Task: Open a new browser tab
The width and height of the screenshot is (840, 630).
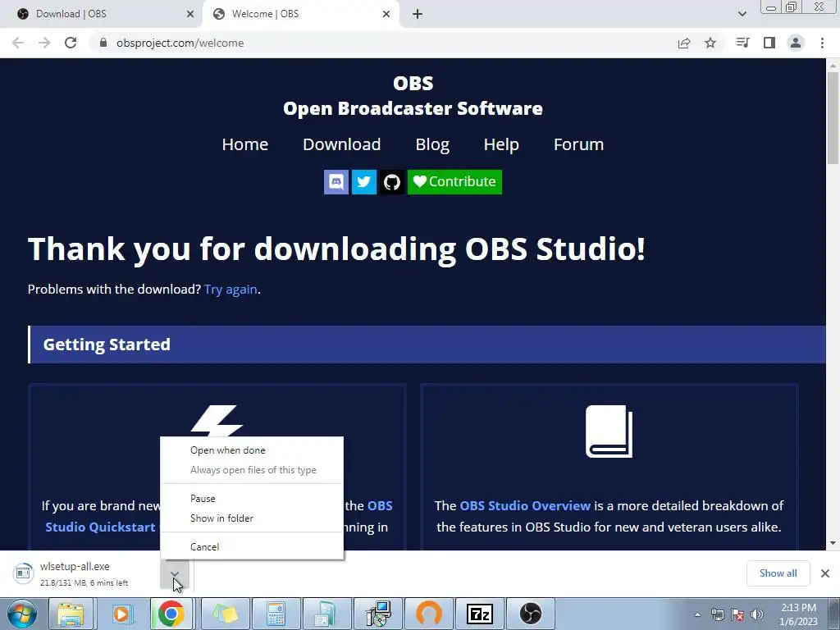Action: [418, 15]
